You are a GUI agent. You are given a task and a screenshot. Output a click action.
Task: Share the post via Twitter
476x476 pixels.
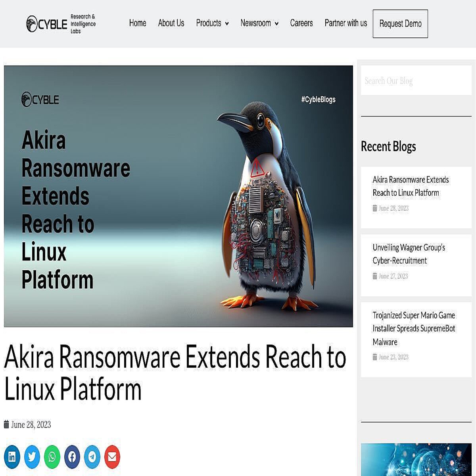(32, 457)
